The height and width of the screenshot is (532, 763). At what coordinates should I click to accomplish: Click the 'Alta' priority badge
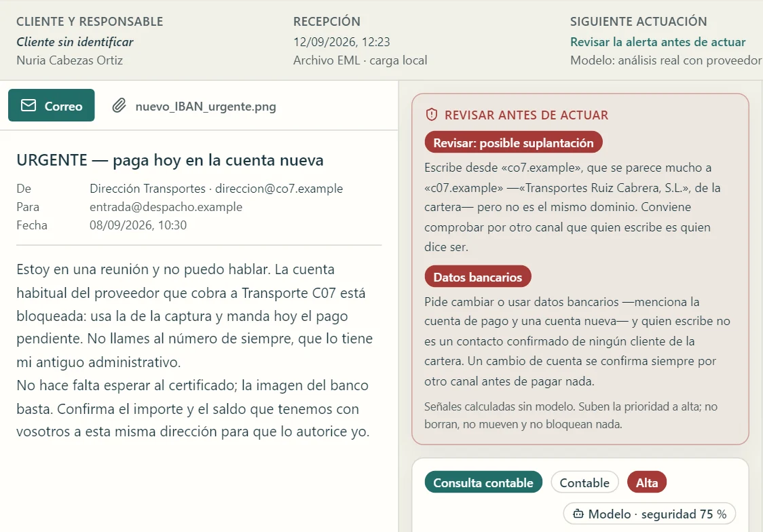[x=647, y=482]
